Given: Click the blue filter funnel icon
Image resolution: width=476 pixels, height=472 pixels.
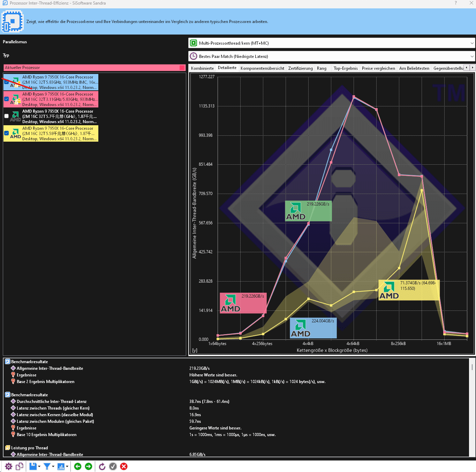Looking at the screenshot, I should pos(47,466).
